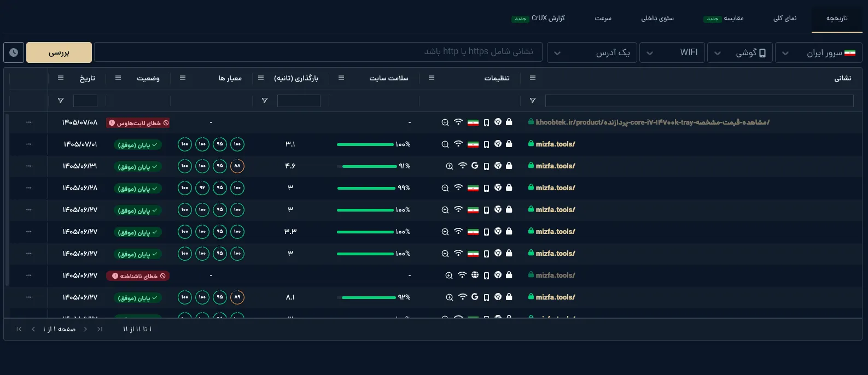
Task: Click the Iran flag icon in the khoobtek.ir row
Action: pyautogui.click(x=473, y=122)
